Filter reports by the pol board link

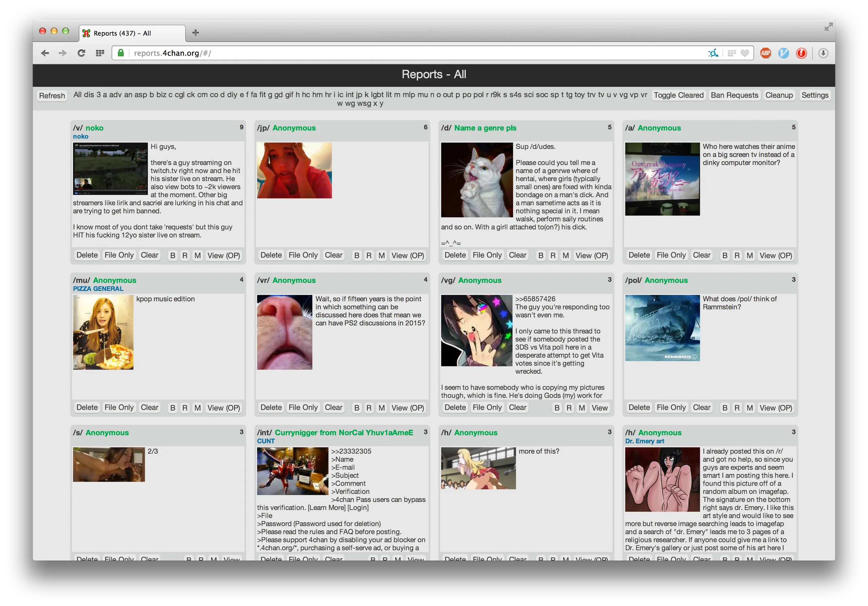coord(478,95)
